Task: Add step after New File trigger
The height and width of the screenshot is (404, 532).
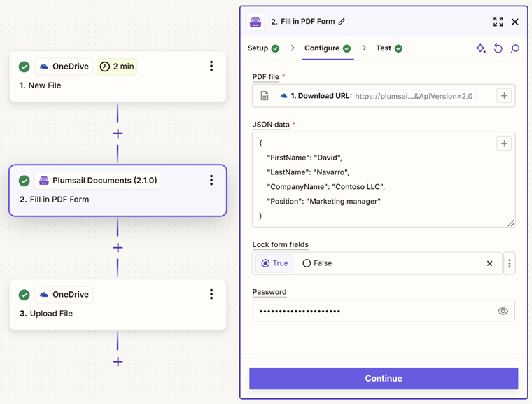Action: click(x=118, y=134)
